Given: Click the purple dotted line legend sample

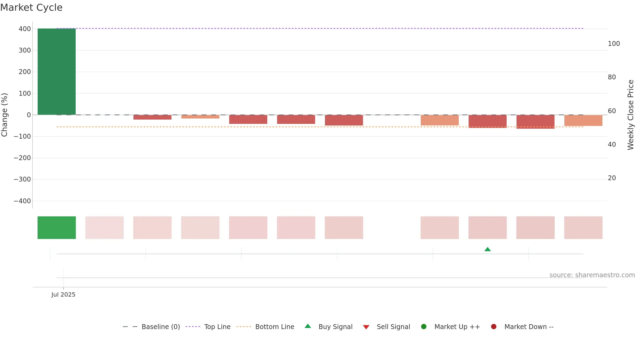Looking at the screenshot, I should coord(193,327).
